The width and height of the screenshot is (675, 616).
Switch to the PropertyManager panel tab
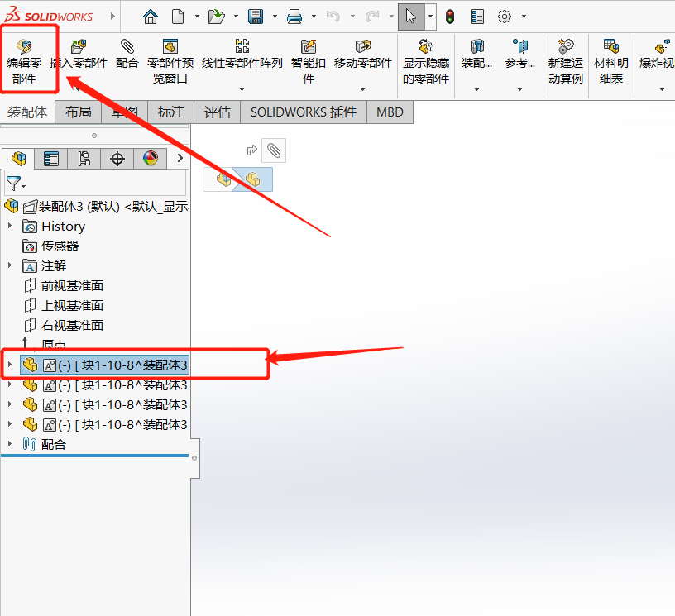tap(51, 159)
